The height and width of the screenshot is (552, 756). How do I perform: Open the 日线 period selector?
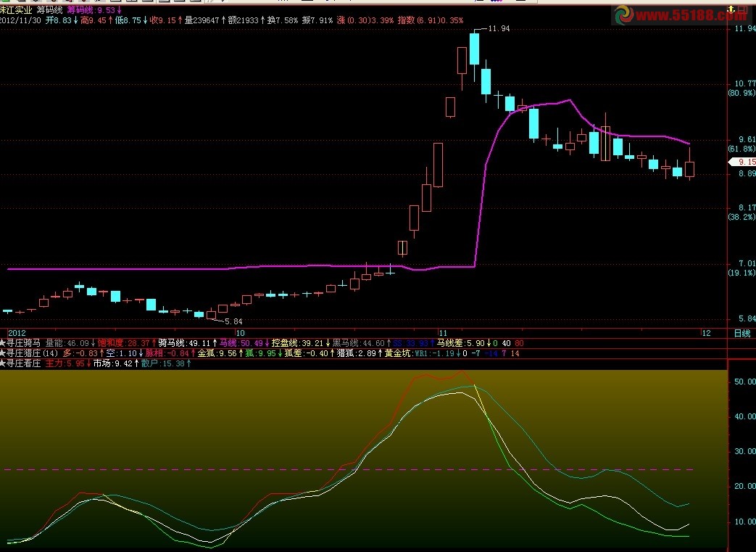pos(742,333)
